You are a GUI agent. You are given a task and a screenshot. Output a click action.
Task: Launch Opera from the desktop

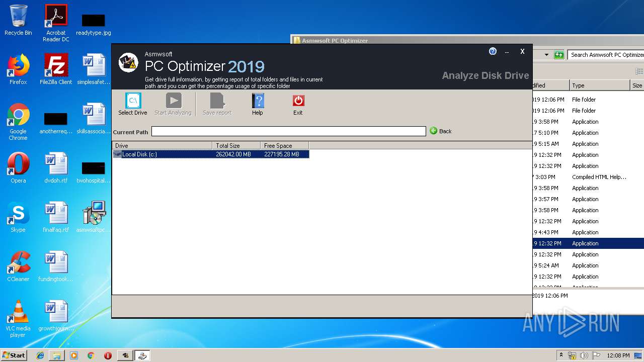[x=18, y=168]
